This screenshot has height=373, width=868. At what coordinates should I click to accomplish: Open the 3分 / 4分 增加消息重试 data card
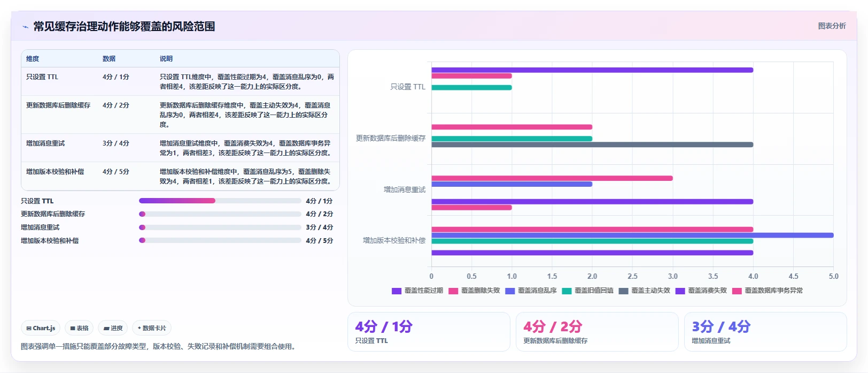[765, 332]
